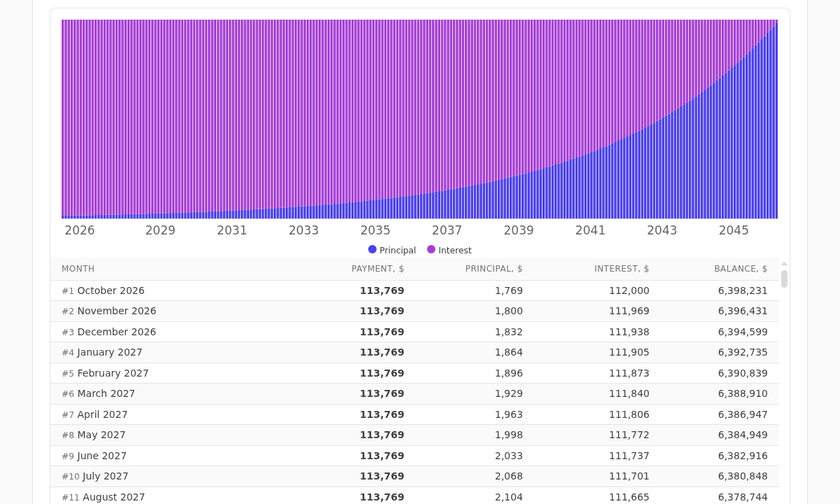Click the BALANCE, $ column header
The height and width of the screenshot is (504, 840).
[741, 269]
